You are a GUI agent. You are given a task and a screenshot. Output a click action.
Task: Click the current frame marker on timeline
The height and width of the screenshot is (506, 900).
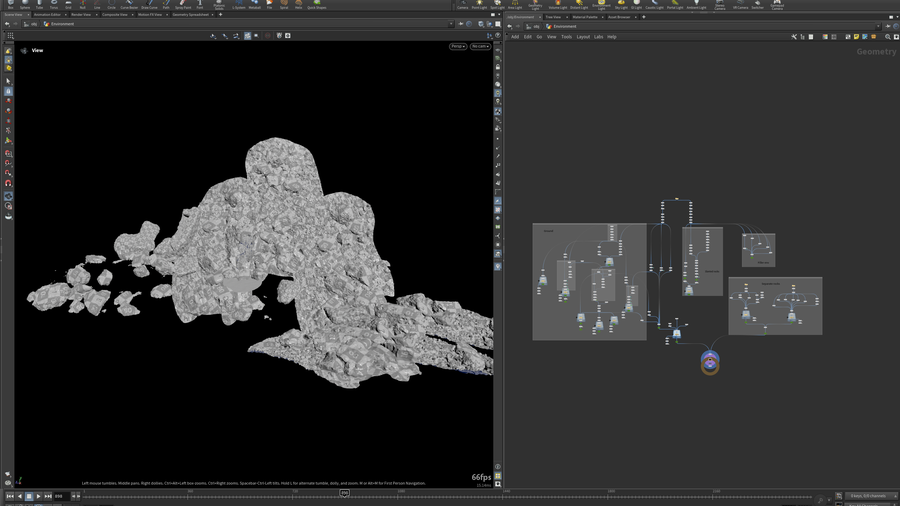click(344, 493)
